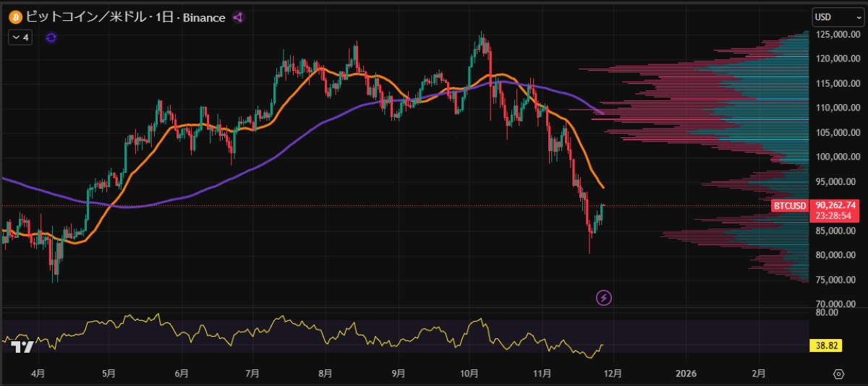This screenshot has height=386, width=868.
Task: Click the 10月 date on time axis
Action: [469, 374]
